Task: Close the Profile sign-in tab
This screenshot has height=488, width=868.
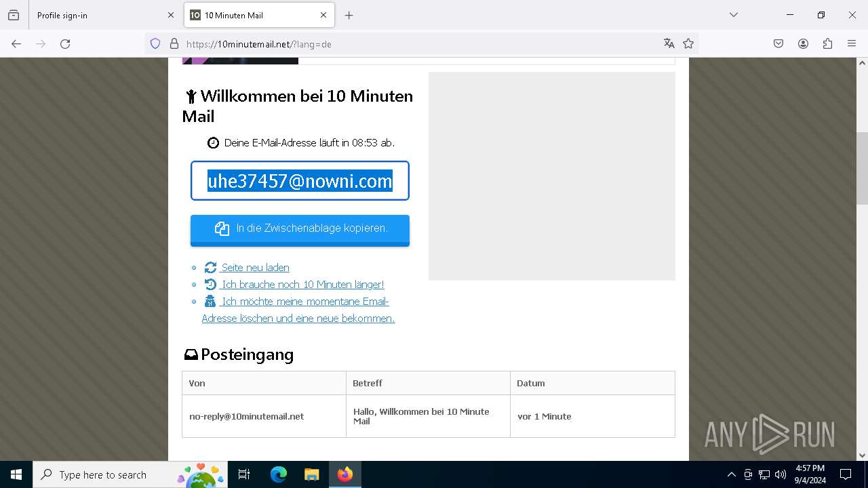Action: (x=170, y=15)
